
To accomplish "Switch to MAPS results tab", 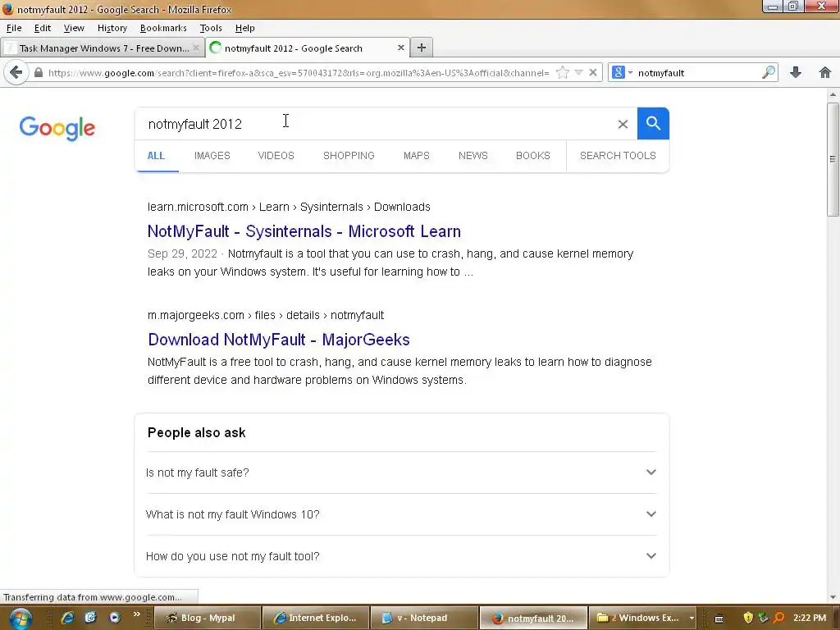I will 416,155.
